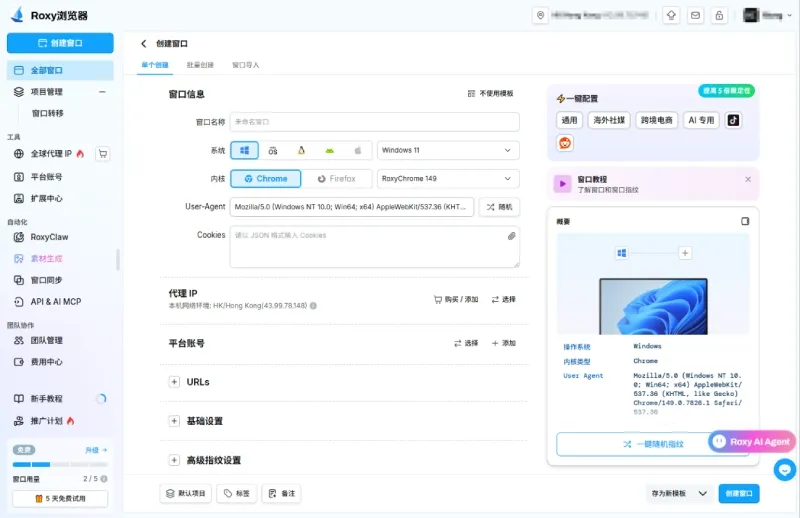Click the 创建窗口 button at bottom right
800x518 pixels.
pos(739,494)
